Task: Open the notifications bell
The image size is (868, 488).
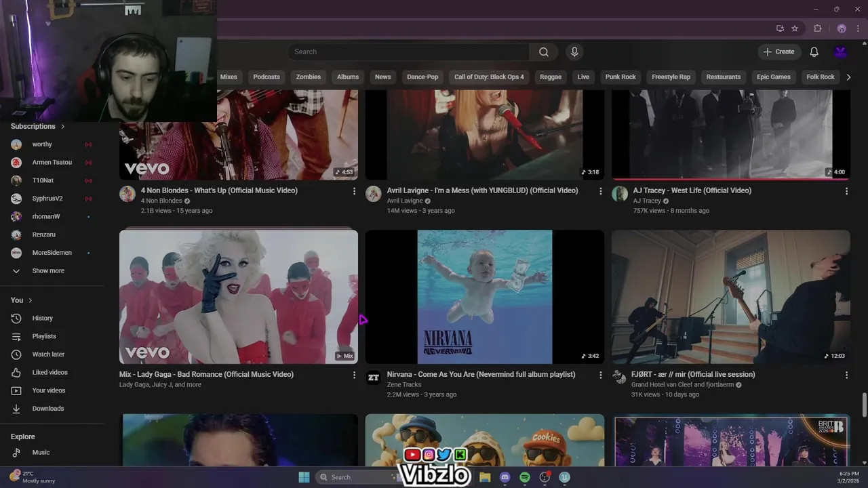Action: tap(814, 52)
